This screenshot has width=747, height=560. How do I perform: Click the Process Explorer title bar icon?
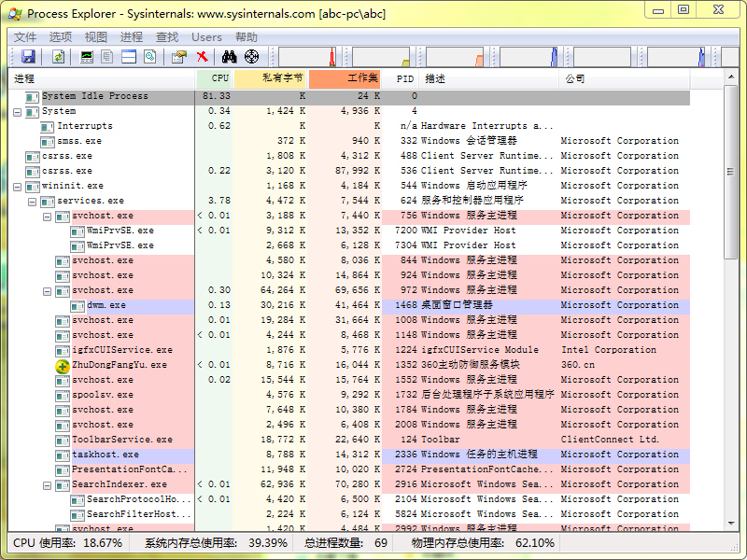[x=15, y=14]
